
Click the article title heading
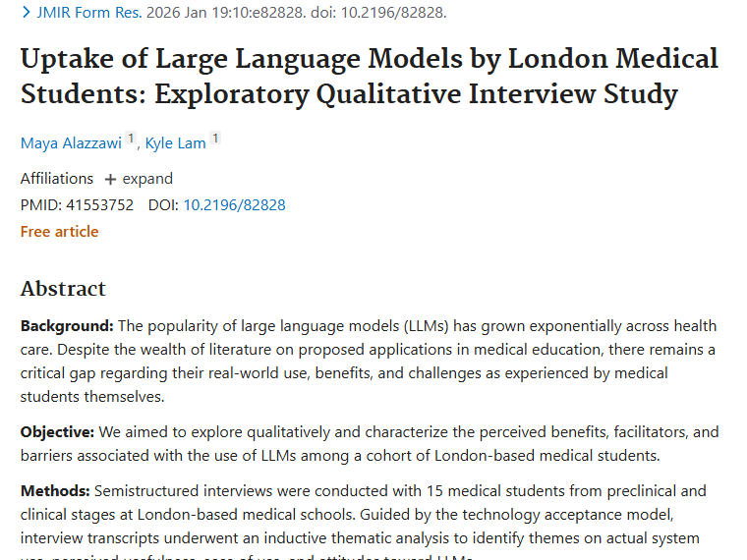[x=369, y=76]
